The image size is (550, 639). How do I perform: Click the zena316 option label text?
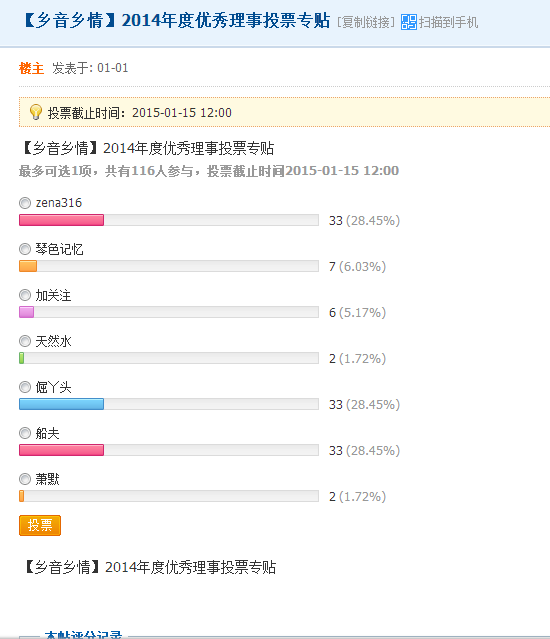point(59,203)
